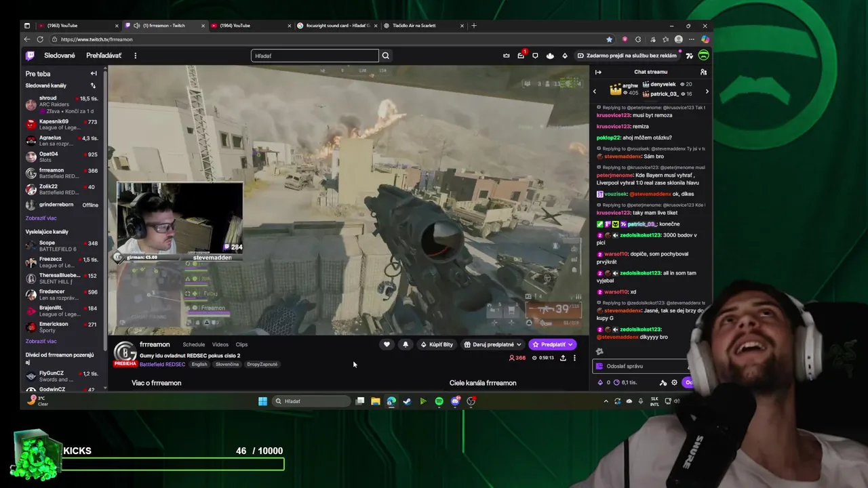Click the DropyZapnuté stream tag
This screenshot has width=868, height=488.
point(262,365)
